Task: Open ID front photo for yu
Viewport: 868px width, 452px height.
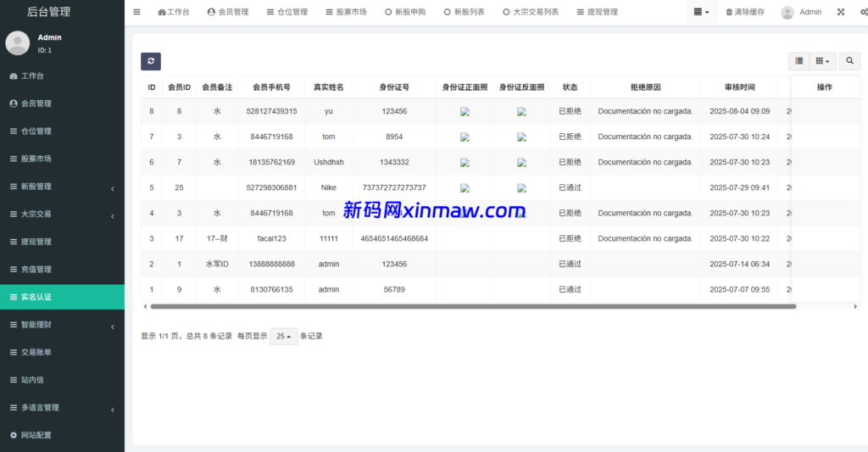Action: (x=465, y=111)
